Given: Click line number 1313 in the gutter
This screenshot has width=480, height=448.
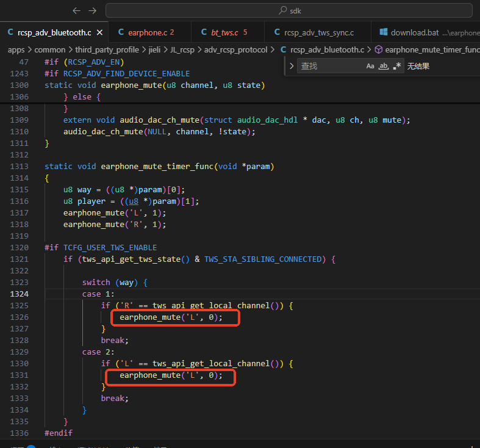Looking at the screenshot, I should tap(19, 167).
